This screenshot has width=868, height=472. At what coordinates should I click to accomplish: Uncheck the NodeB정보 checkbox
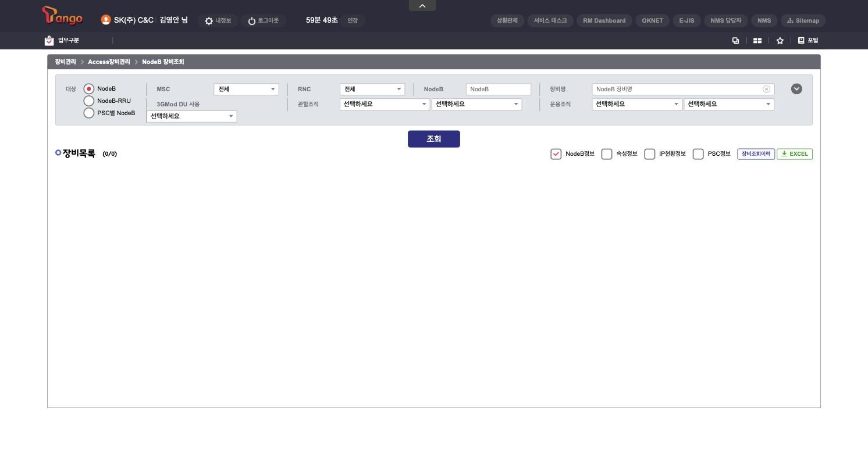point(556,154)
